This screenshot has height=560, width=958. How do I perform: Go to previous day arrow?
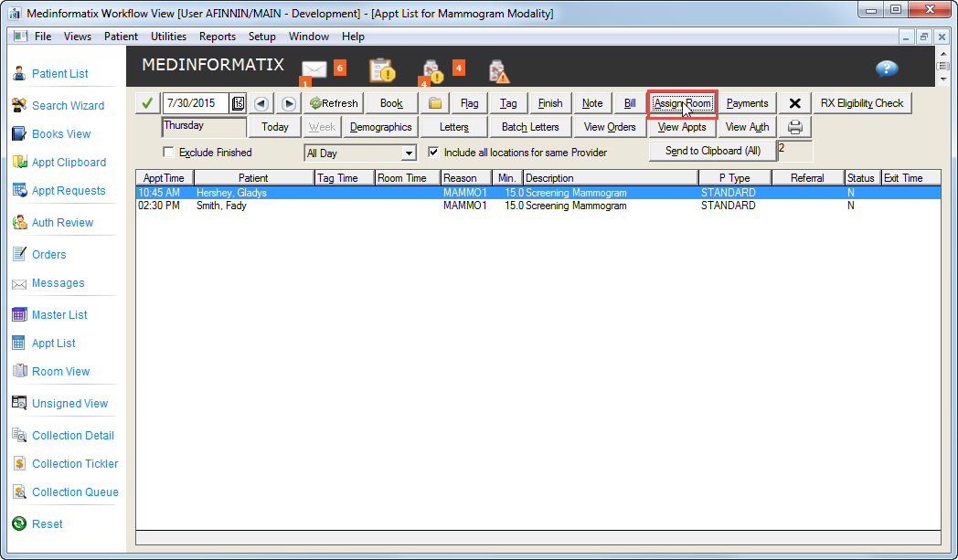pos(261,103)
